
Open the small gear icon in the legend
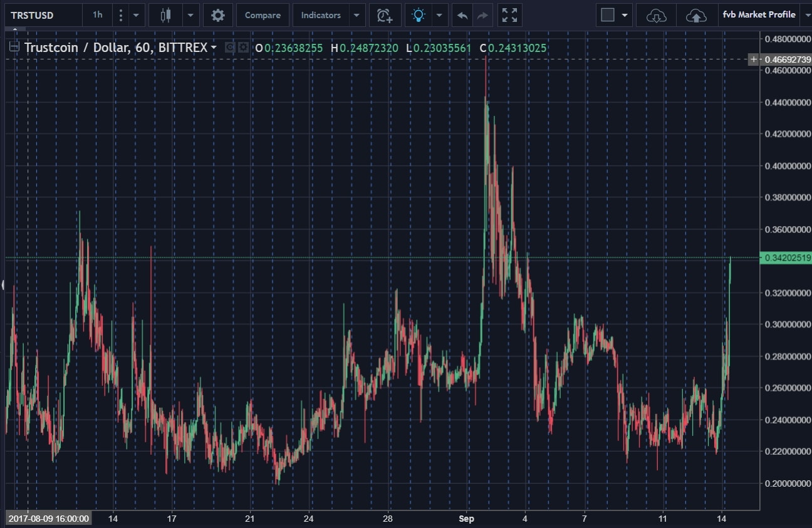click(x=242, y=48)
